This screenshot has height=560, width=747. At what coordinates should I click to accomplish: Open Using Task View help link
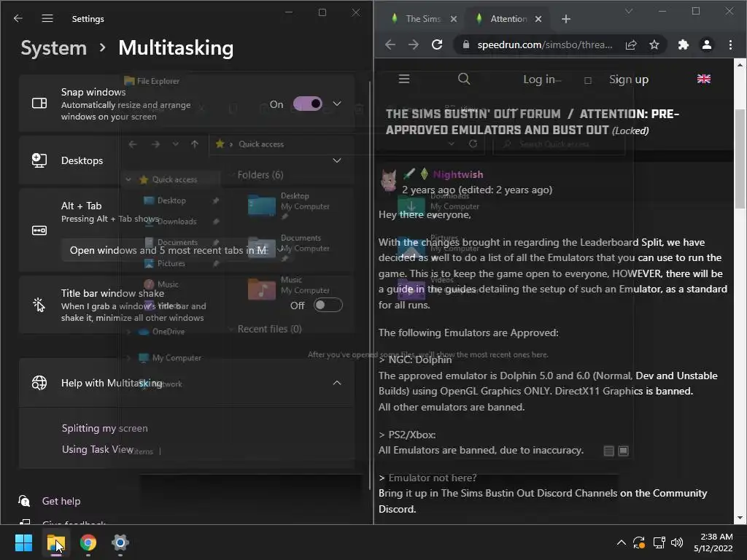[x=98, y=449]
